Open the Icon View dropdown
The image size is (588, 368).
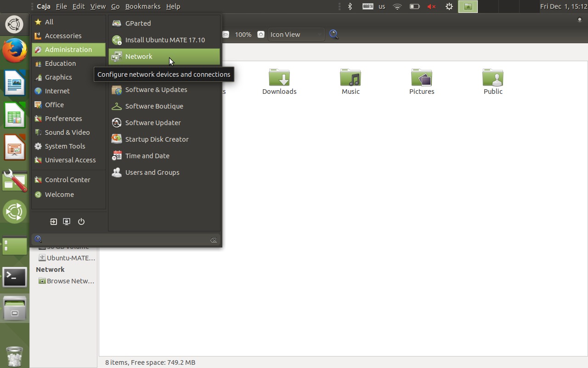click(296, 34)
